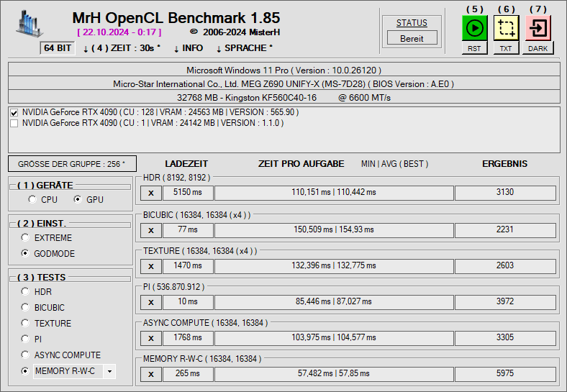
Task: Click the Bereit status field
Action: pyautogui.click(x=412, y=38)
